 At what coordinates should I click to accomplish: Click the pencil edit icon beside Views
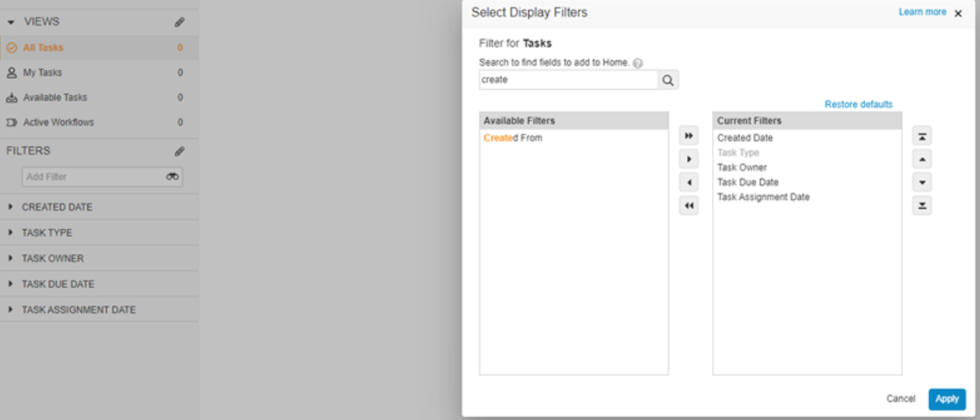tap(179, 22)
